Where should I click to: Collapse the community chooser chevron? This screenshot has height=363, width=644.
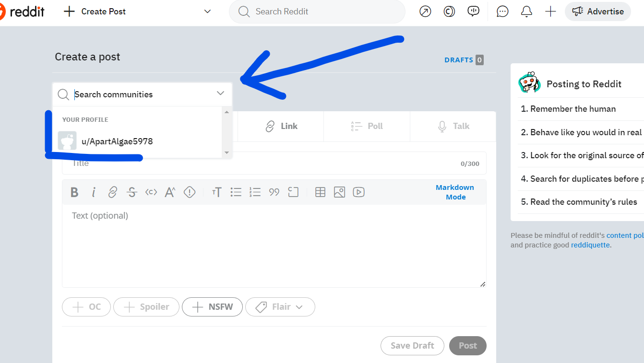[x=220, y=94]
